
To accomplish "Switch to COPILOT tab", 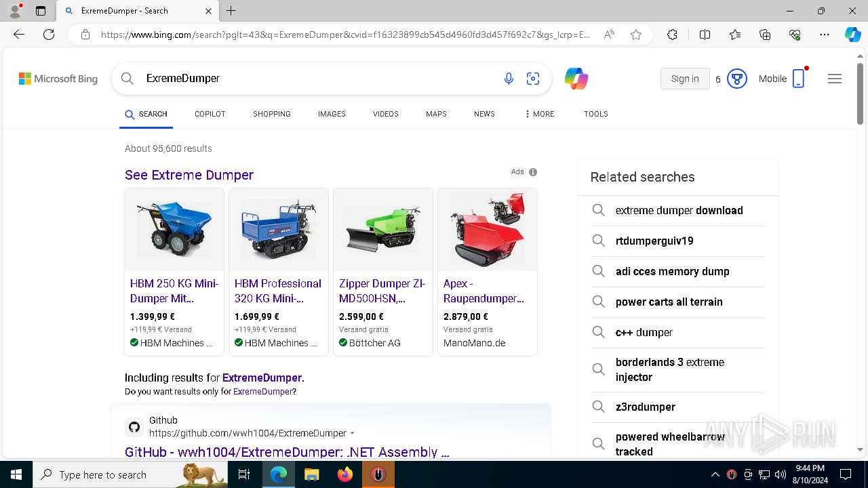I will click(x=210, y=114).
